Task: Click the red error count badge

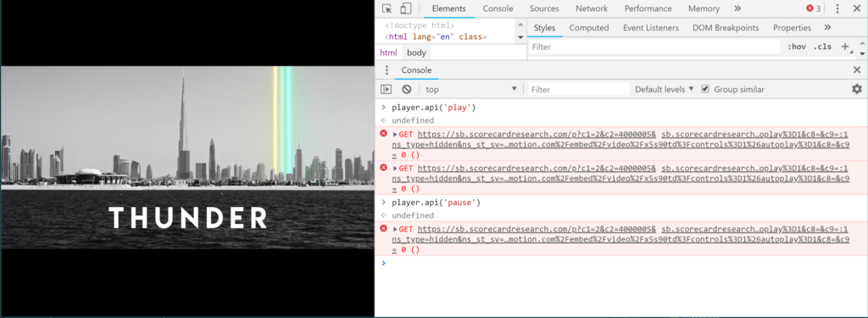Action: pos(813,8)
